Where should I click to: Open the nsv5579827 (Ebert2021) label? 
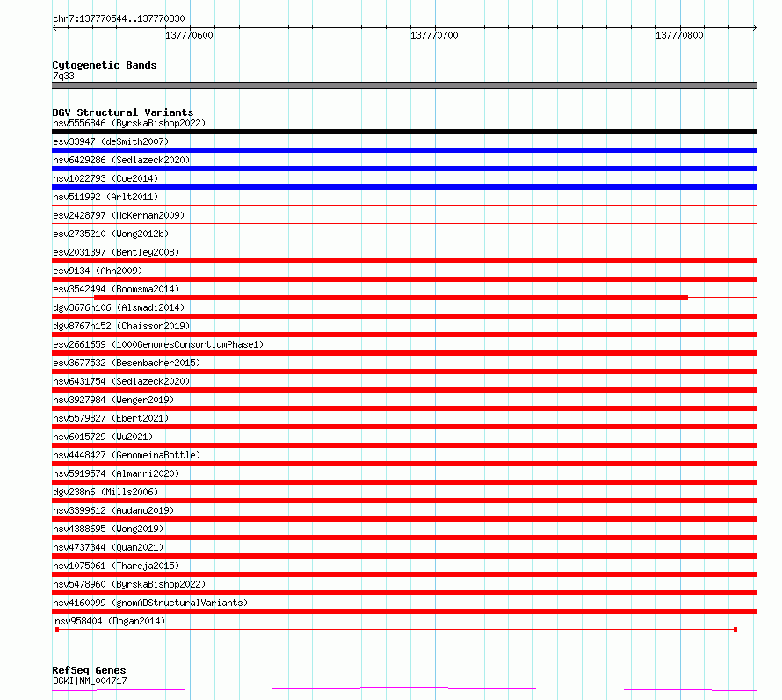click(x=111, y=418)
